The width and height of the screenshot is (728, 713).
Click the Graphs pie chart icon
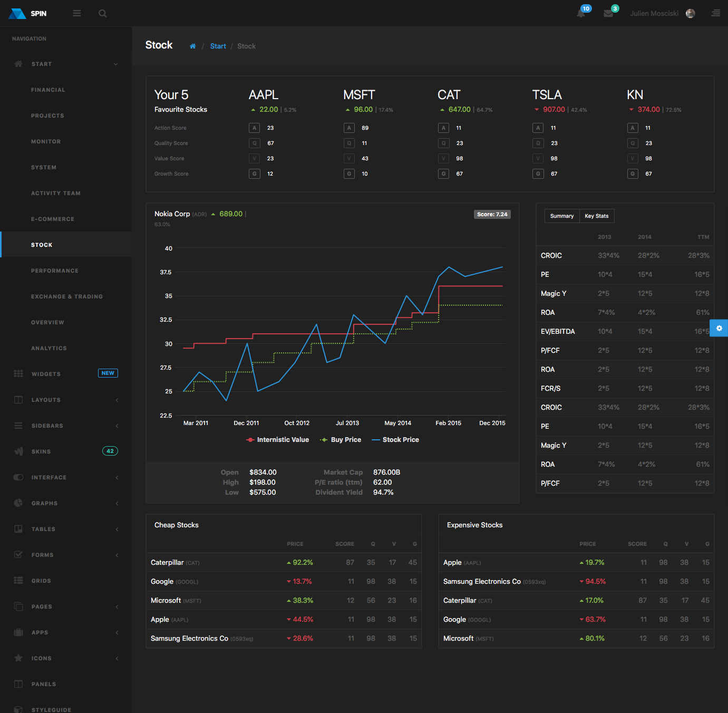tap(18, 503)
